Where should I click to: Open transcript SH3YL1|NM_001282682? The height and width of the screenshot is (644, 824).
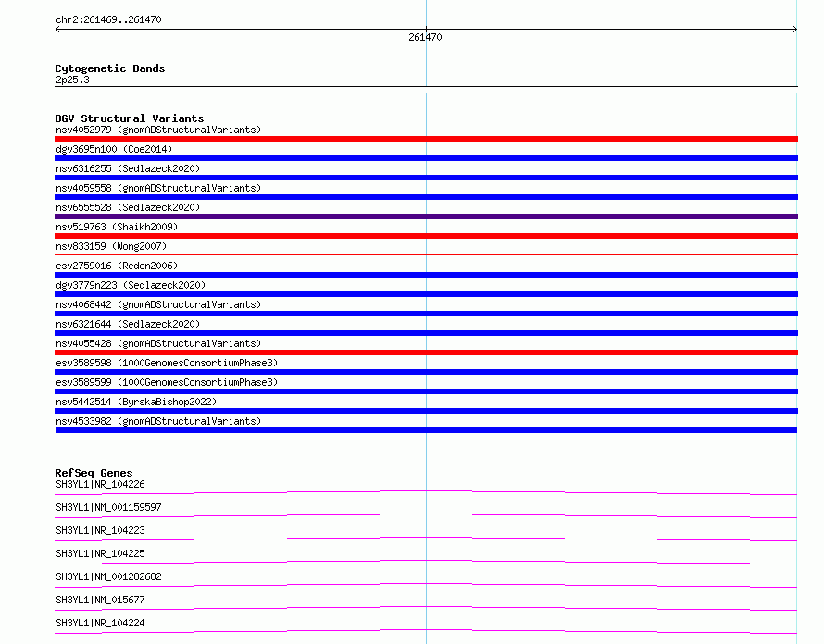[108, 576]
